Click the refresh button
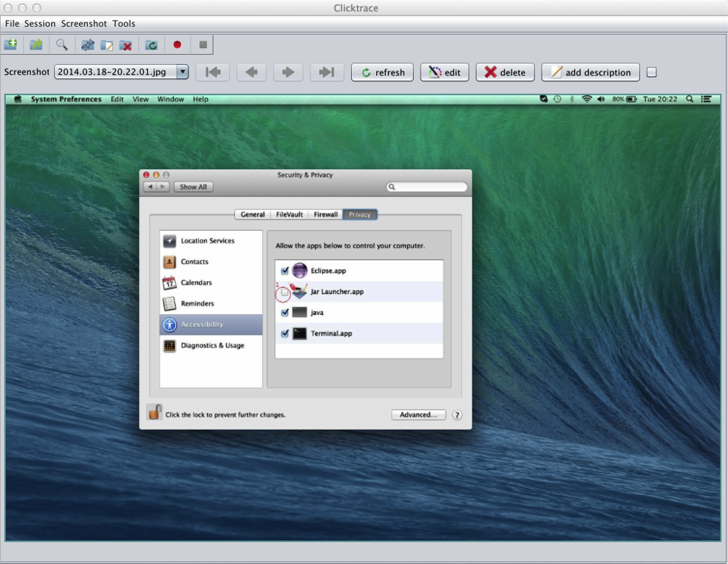 click(382, 72)
